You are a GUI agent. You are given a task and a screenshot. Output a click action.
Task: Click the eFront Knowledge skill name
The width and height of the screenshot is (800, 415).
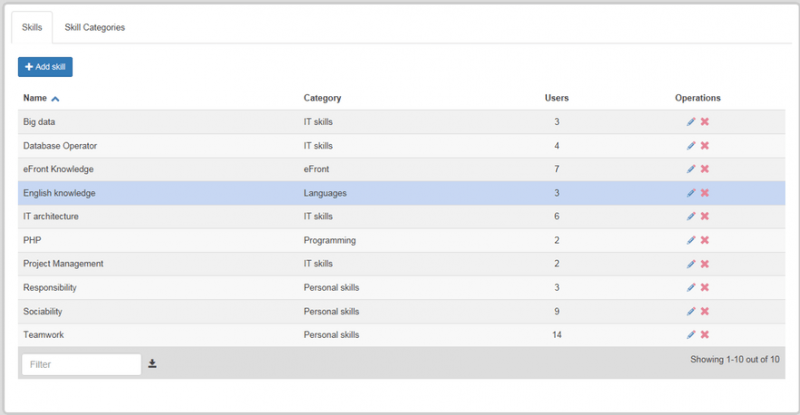(58, 169)
